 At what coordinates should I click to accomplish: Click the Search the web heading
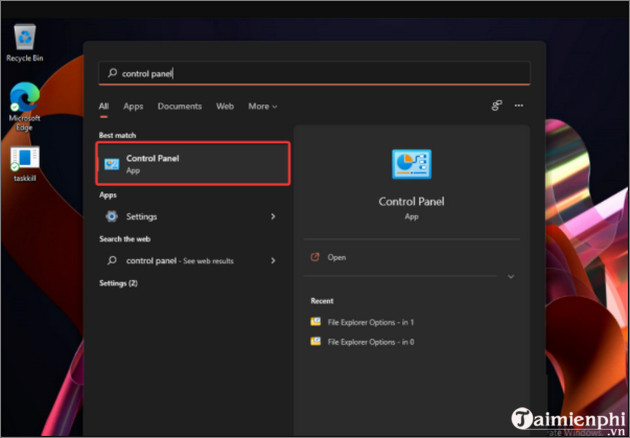point(125,239)
